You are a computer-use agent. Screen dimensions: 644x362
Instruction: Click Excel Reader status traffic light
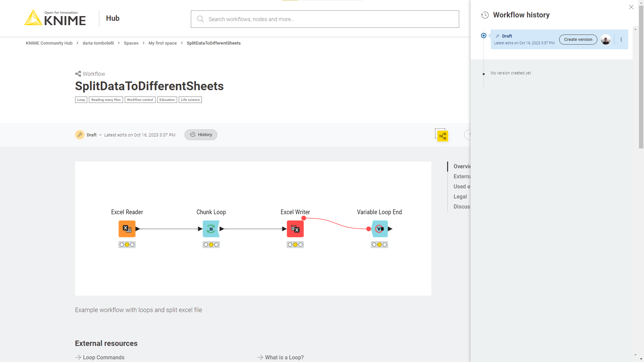[127, 245]
